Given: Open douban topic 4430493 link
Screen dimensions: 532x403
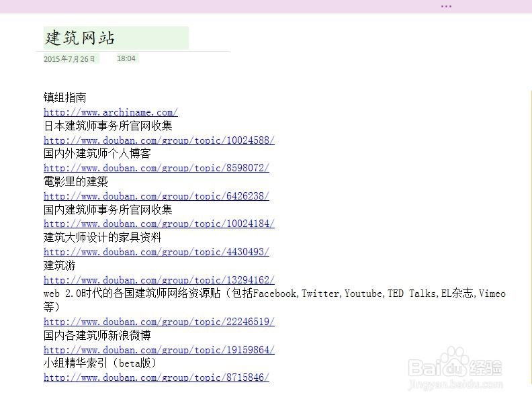Looking at the screenshot, I should pyautogui.click(x=157, y=252).
